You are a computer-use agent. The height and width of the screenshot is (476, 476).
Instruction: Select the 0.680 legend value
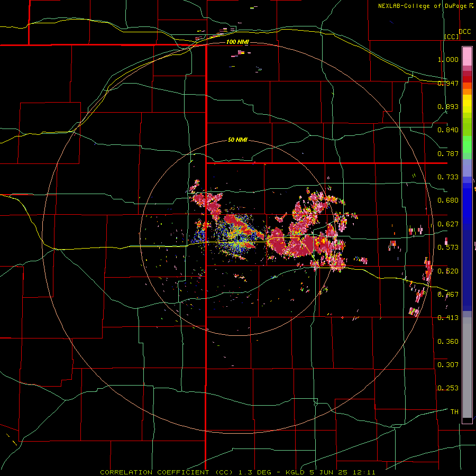click(448, 200)
